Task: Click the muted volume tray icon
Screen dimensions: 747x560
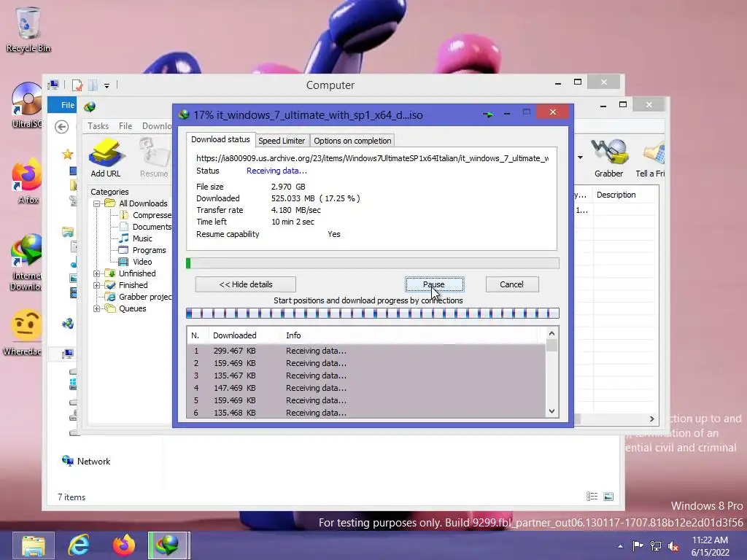Action: pyautogui.click(x=673, y=546)
